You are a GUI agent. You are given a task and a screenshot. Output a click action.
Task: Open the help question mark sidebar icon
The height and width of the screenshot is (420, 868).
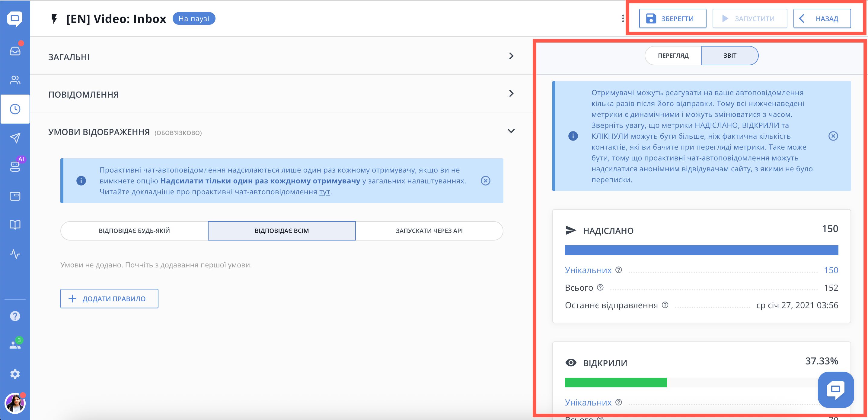click(15, 316)
